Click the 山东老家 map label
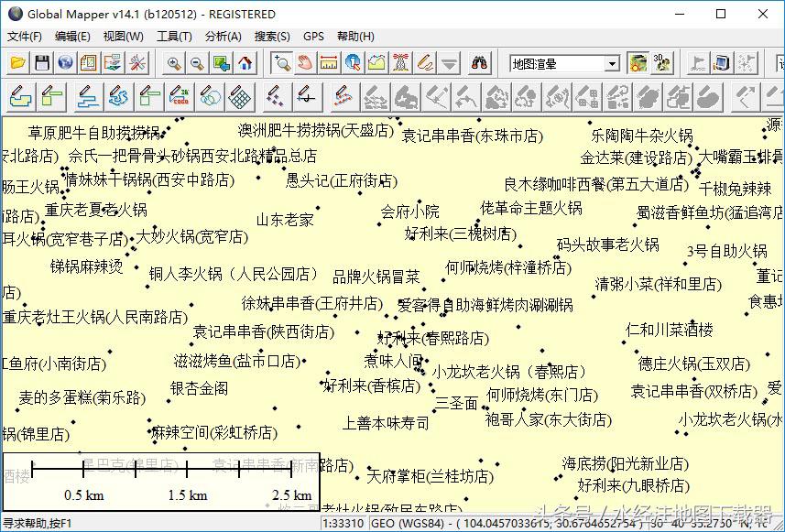The image size is (785, 532). (x=285, y=220)
